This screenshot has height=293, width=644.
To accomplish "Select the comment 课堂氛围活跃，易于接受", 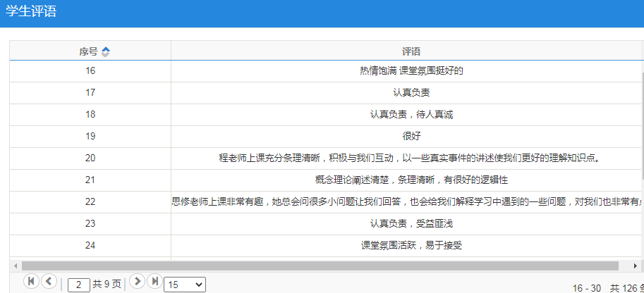I will [411, 245].
